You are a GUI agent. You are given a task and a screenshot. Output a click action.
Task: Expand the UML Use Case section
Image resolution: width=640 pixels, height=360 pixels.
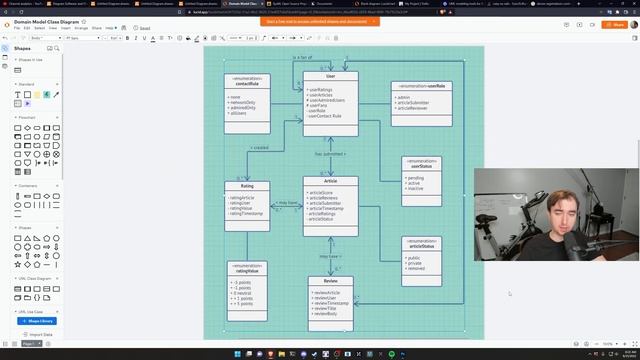point(16,312)
